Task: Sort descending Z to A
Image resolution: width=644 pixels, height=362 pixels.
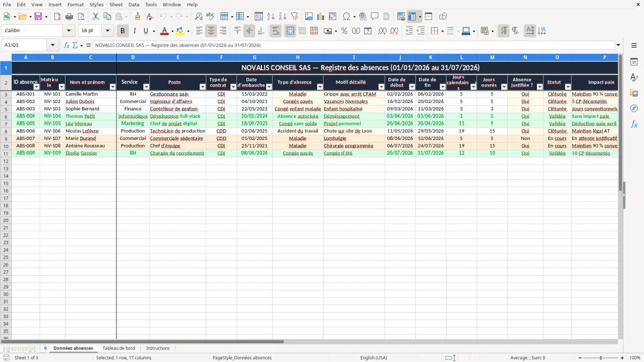Action: click(282, 17)
